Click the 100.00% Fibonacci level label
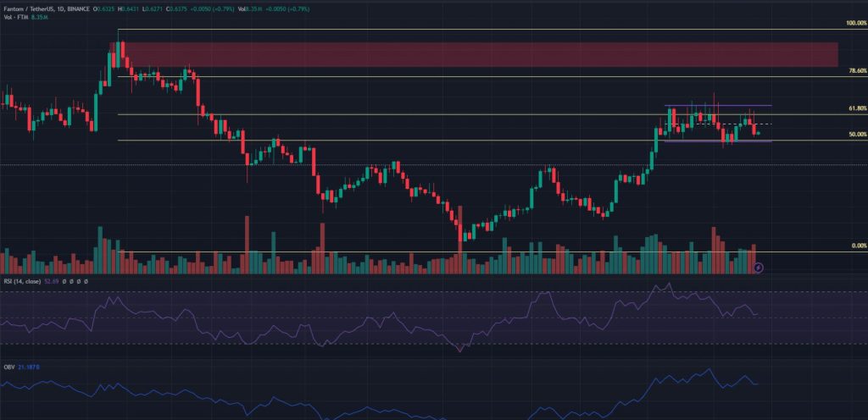 point(855,23)
